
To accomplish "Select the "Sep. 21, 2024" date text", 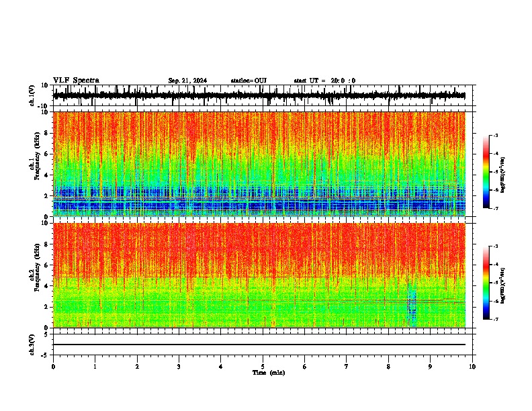I will click(x=187, y=81).
